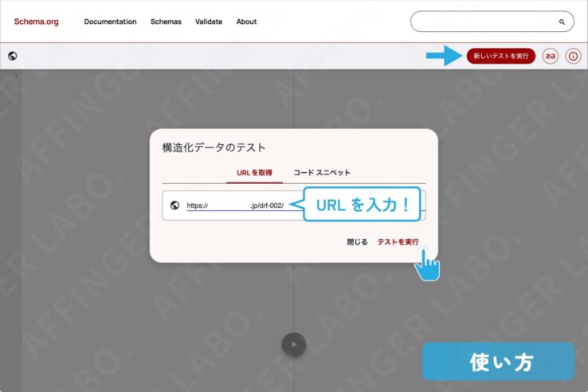Click the round play button at the bottom
The width and height of the screenshot is (588, 392).
tap(294, 344)
